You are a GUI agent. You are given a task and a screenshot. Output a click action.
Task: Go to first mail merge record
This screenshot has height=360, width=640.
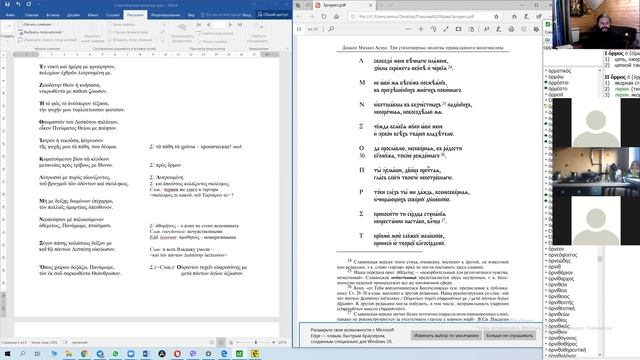point(199,25)
